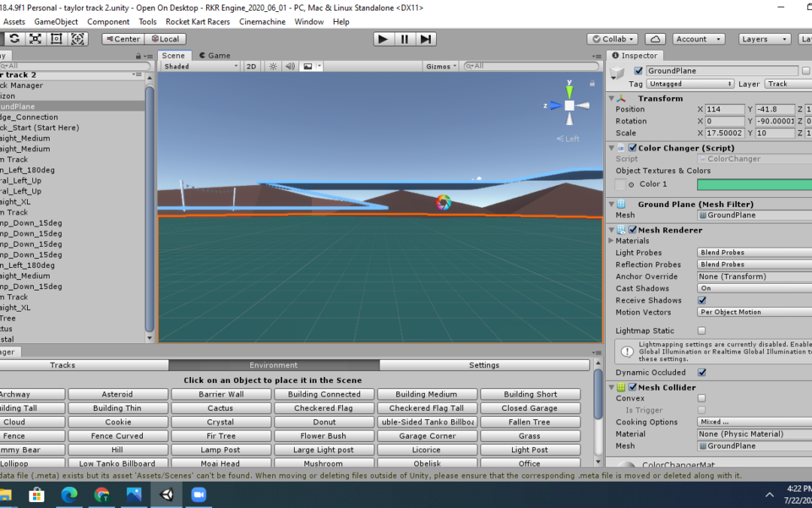Toggle scene lighting sun icon
This screenshot has height=508, width=812.
(x=273, y=66)
